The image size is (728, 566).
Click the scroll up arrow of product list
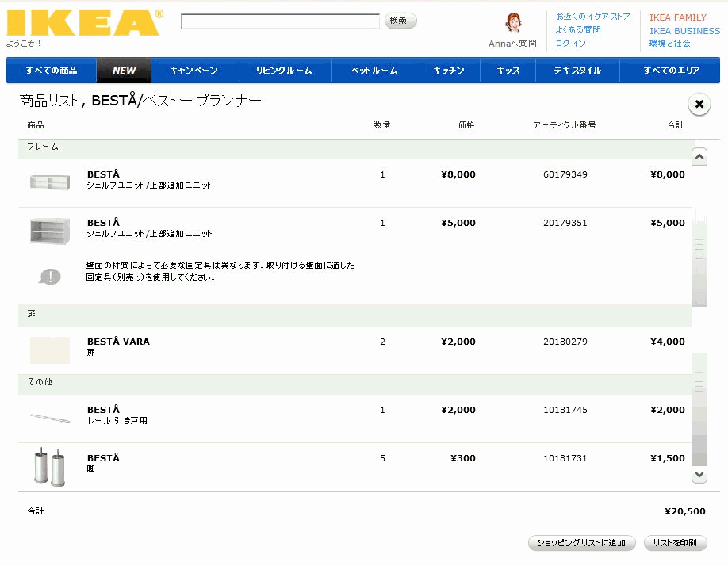click(699, 157)
